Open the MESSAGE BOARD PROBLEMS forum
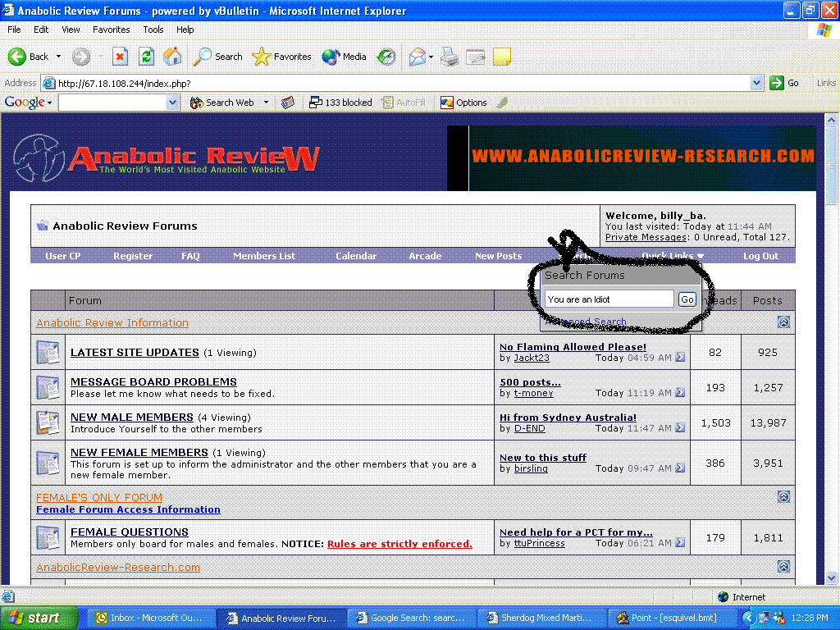Viewport: 840px width, 630px height. tap(153, 382)
